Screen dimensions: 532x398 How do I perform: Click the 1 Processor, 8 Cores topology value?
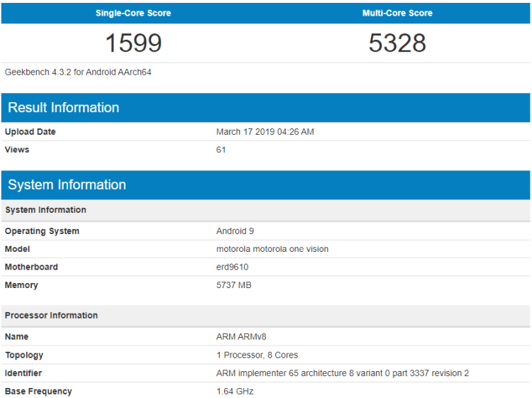[x=257, y=355]
